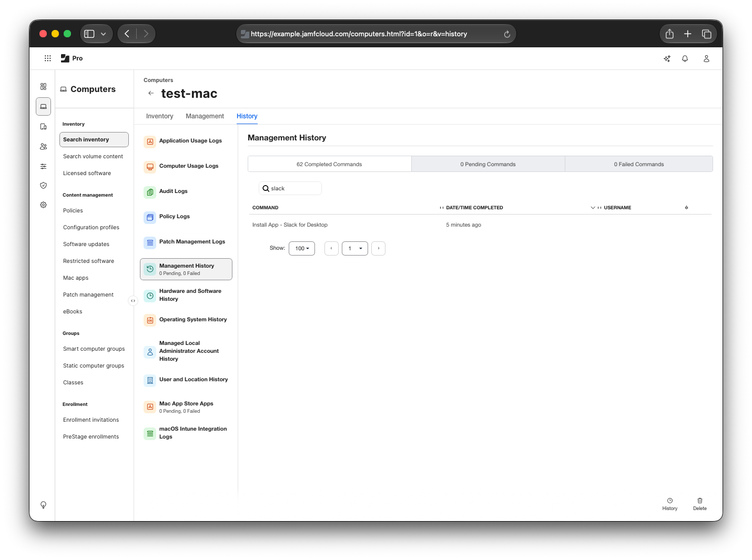Open Settings gear in left rail

[x=43, y=205]
